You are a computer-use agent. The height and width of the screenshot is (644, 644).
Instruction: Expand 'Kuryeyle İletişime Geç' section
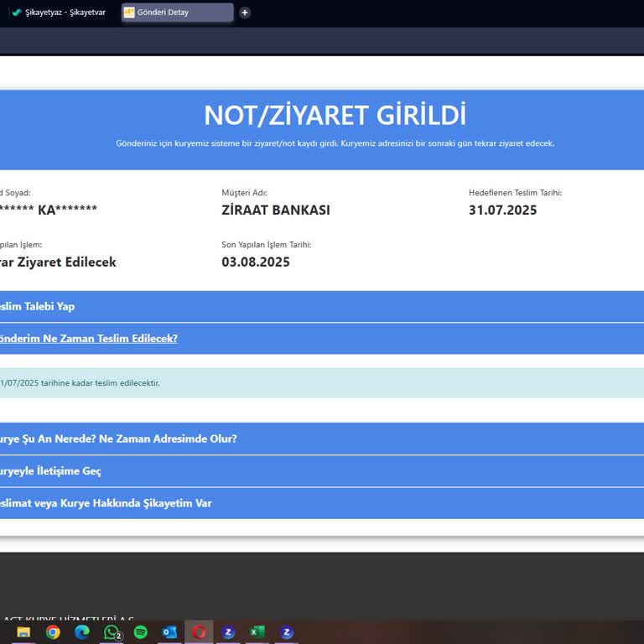point(322,471)
